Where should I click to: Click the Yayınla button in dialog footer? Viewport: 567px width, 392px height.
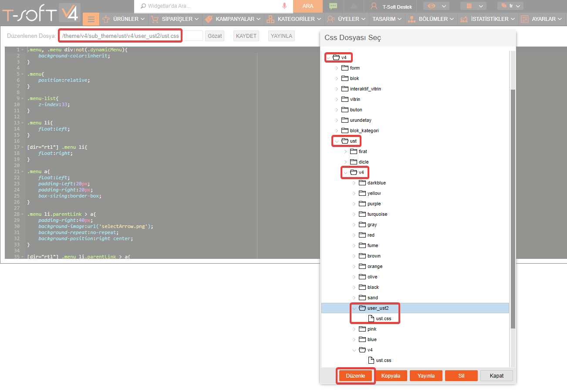[x=426, y=376]
